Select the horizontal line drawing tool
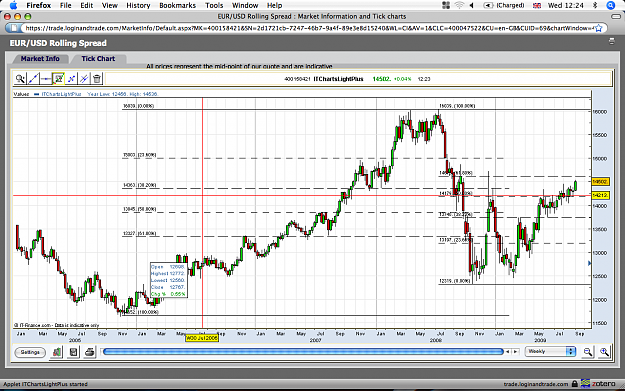625x391 pixels. [46, 79]
